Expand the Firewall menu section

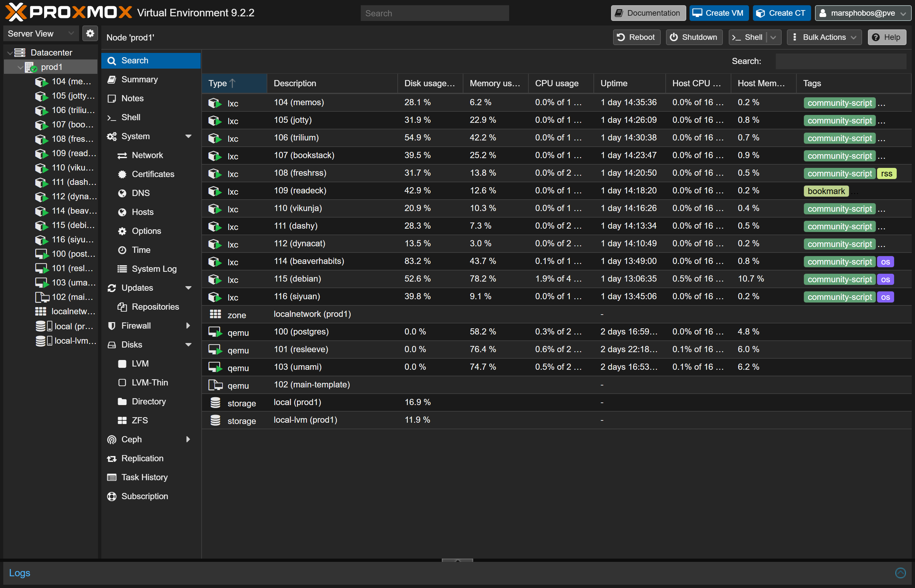[x=188, y=326]
